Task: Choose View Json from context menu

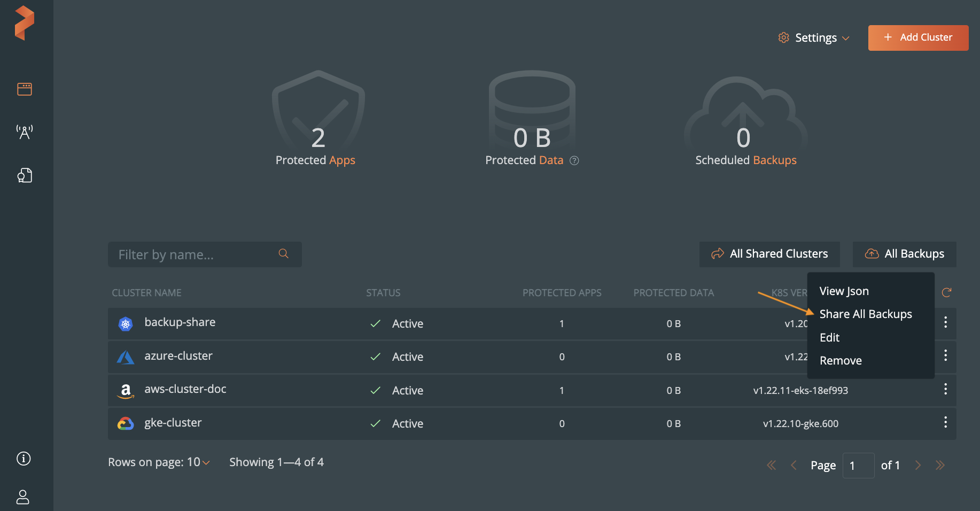Action: click(844, 291)
